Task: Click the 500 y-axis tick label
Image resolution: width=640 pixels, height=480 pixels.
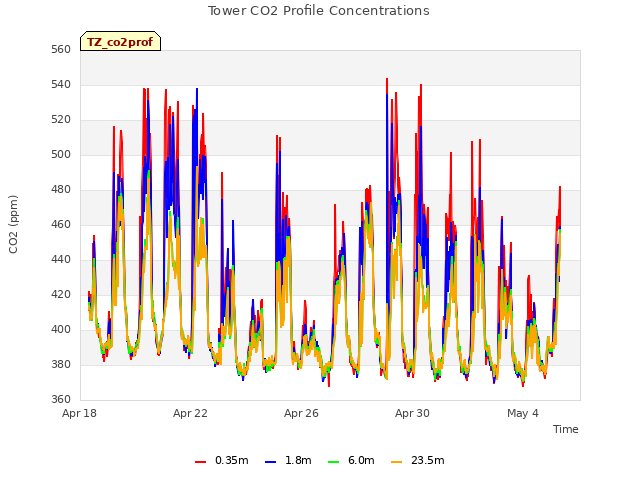Action: (61, 154)
